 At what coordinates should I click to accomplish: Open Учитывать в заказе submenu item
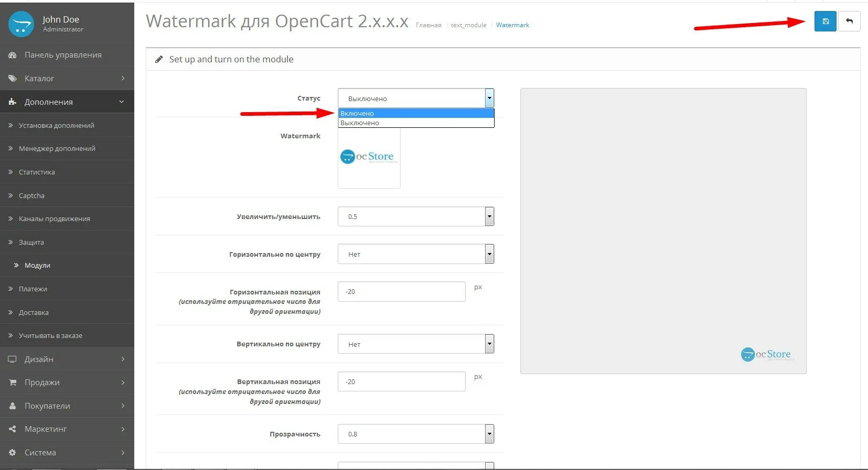pyautogui.click(x=67, y=335)
